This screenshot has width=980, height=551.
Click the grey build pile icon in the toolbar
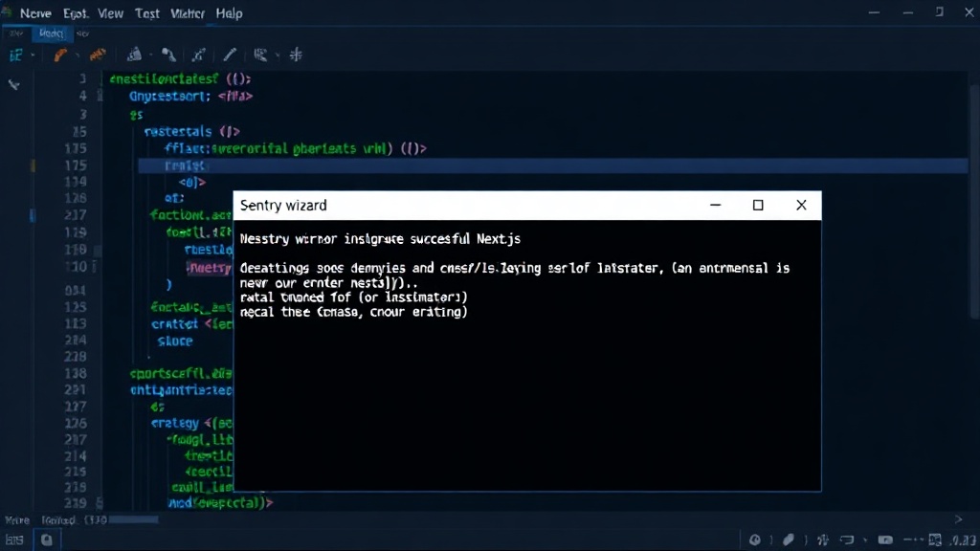coord(134,55)
